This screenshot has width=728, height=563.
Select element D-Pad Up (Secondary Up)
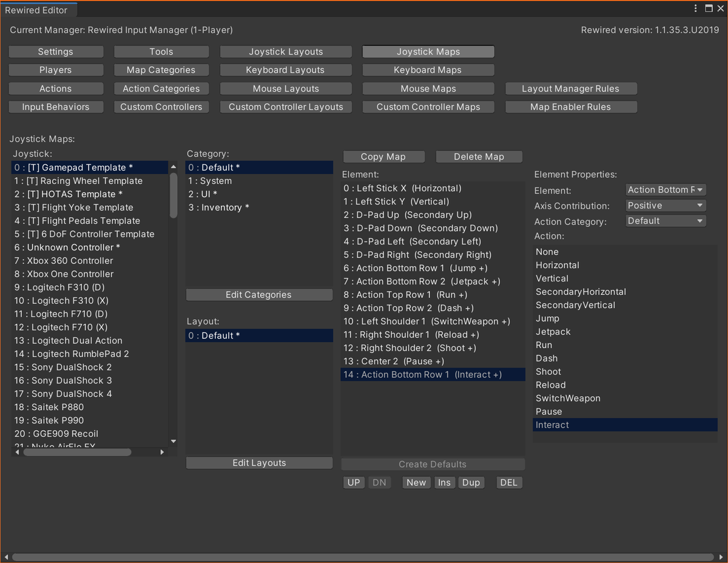[x=433, y=215]
